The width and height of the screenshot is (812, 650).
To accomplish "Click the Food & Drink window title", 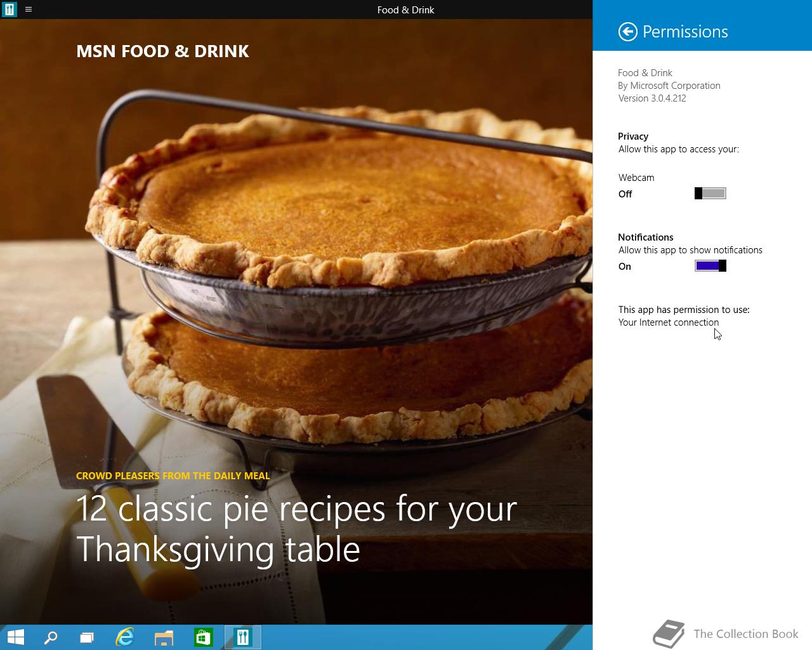I will click(x=406, y=10).
